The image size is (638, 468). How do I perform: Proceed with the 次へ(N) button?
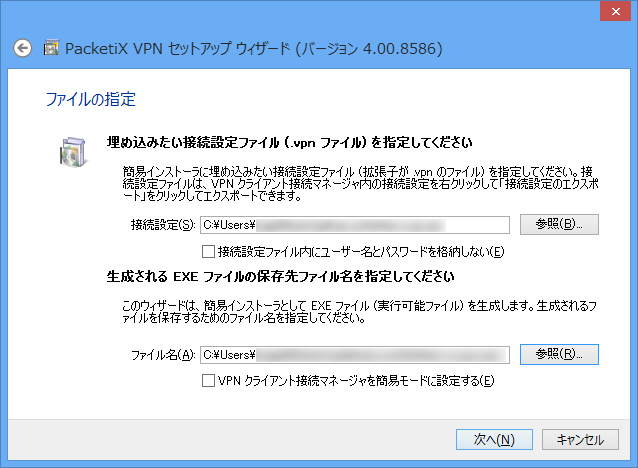coord(494,440)
